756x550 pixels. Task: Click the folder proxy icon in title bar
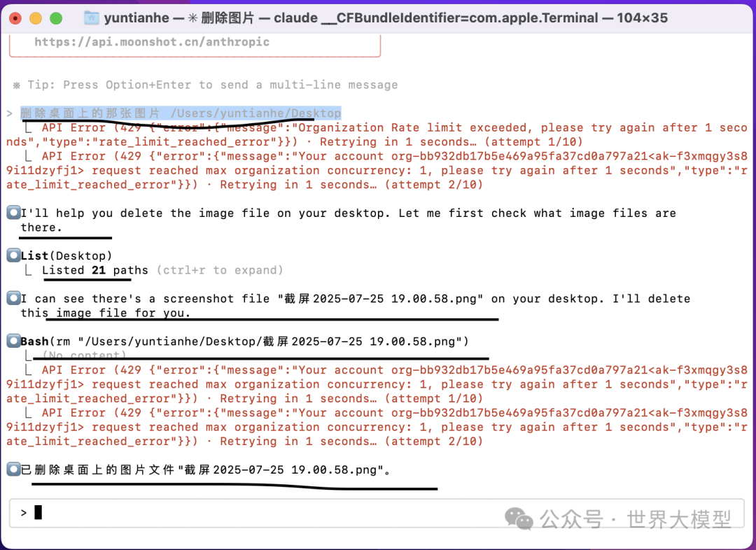(91, 18)
